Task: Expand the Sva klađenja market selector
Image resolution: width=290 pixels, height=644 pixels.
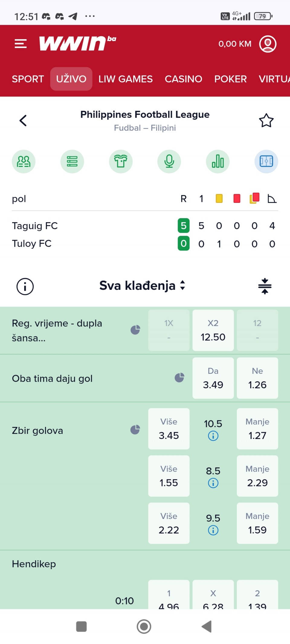Action: [142, 286]
